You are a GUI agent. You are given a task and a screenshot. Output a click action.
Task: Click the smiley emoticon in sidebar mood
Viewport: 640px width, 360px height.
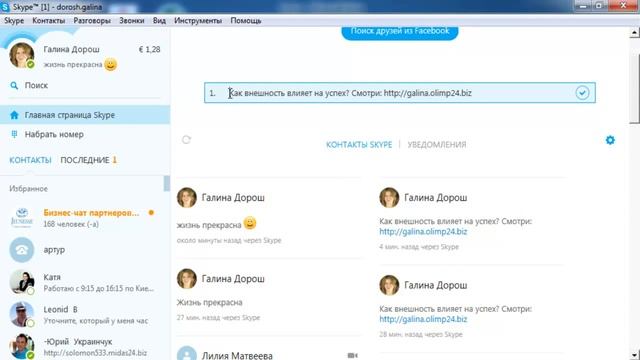(x=111, y=64)
